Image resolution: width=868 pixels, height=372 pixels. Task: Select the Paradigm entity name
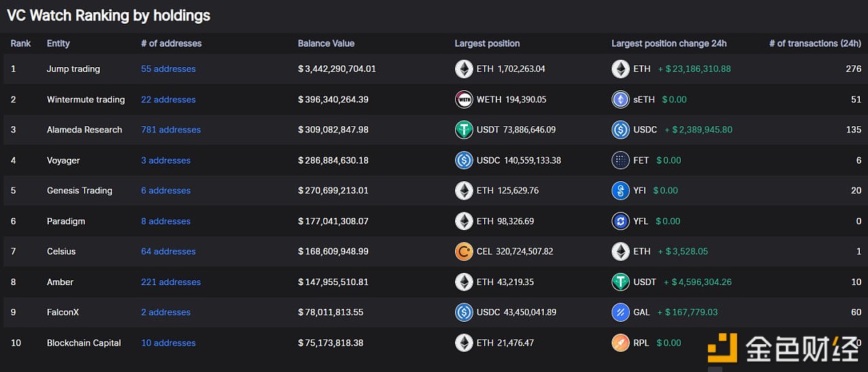tap(66, 221)
